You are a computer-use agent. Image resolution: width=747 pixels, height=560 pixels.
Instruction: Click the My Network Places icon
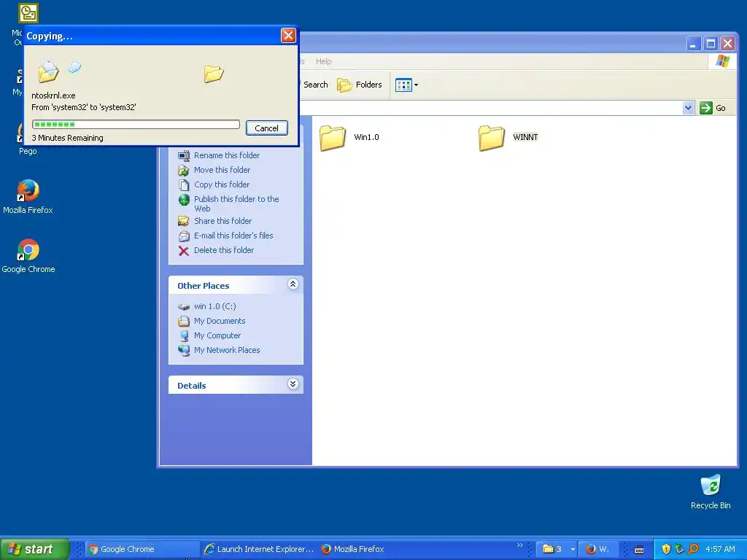coord(183,351)
